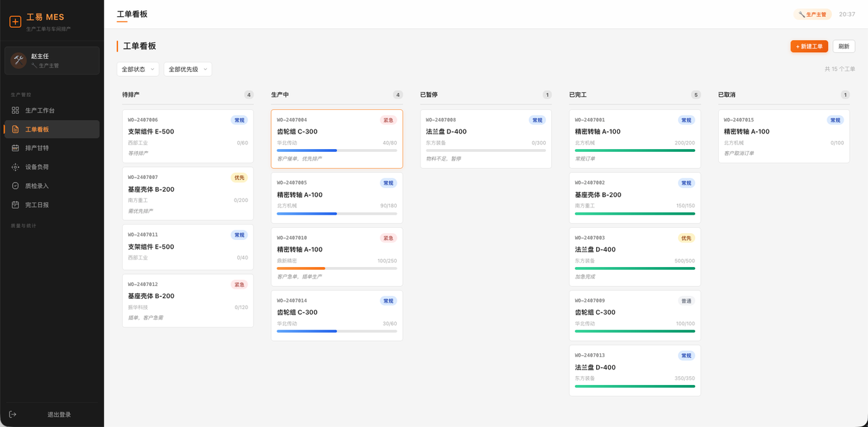
Task: Click empty progress bar of WO-2407008 法兰盘
Action: point(486,150)
